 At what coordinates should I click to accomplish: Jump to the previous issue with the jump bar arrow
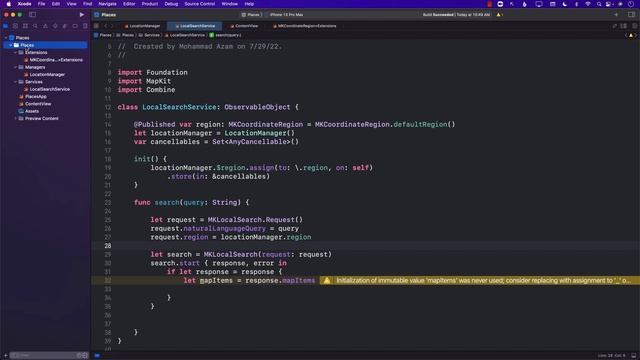point(626,35)
